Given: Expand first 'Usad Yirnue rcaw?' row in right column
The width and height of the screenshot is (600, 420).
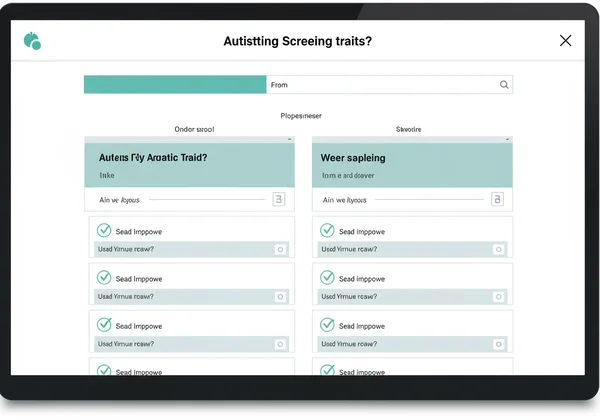Looking at the screenshot, I should click(x=400, y=249).
